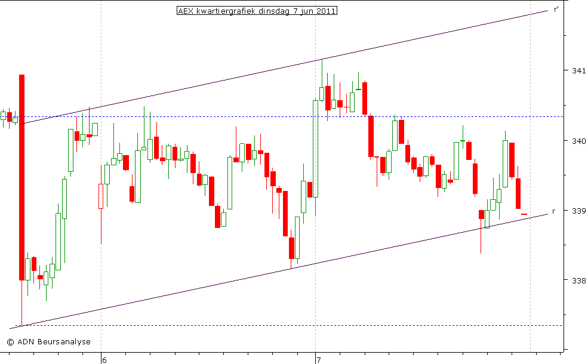Select the 341 price axis label
The image size is (588, 364).
pyautogui.click(x=578, y=70)
